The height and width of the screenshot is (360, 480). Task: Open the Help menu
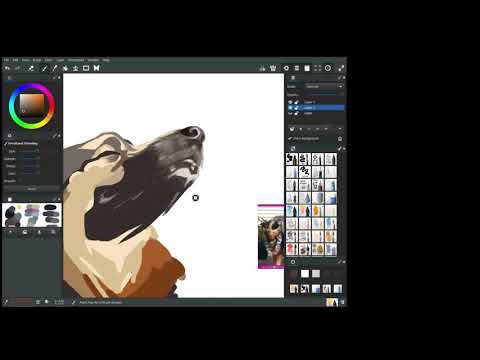click(106, 60)
